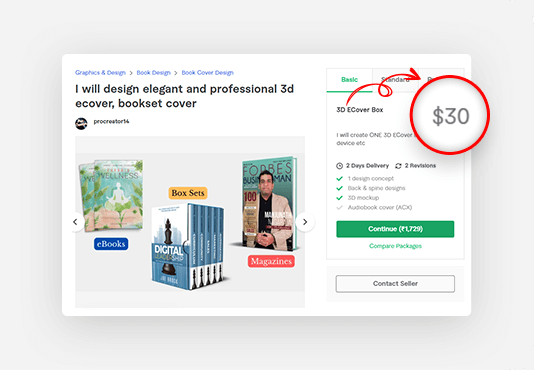
Task: Open the Compare Packages link
Action: 395,246
